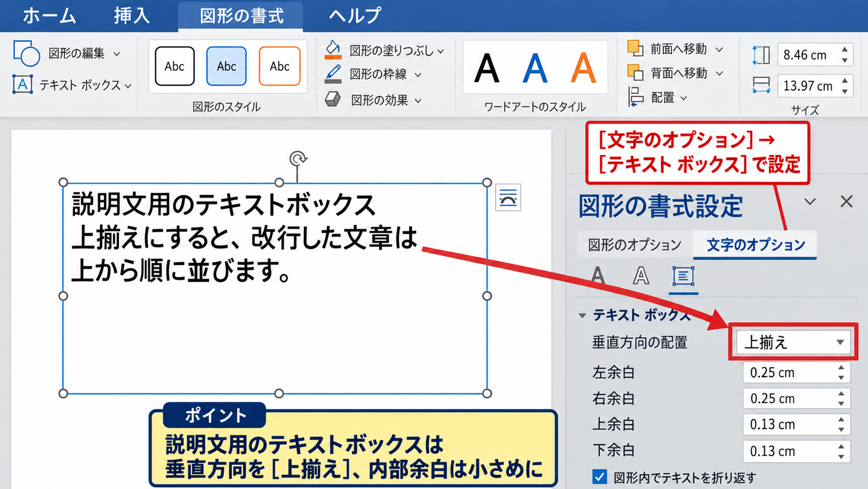Close the 図形の書式設定 pane
This screenshot has height=489, width=868.
[x=846, y=201]
